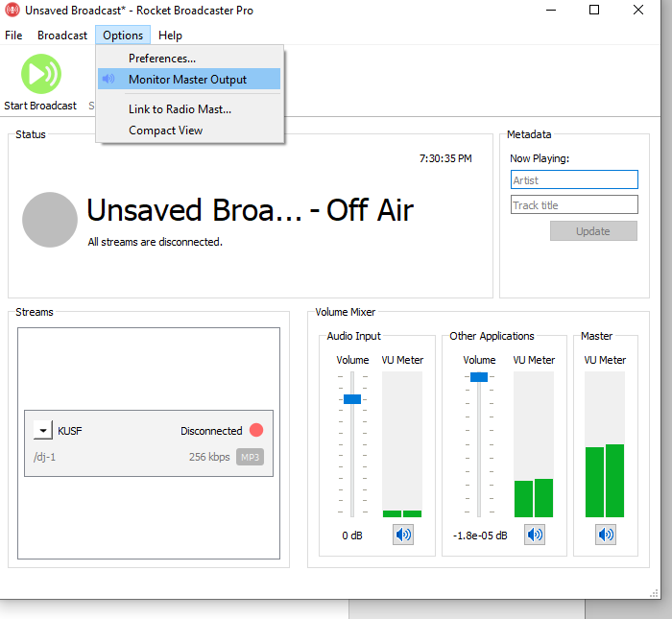Toggle the Audio Input monitor speaker button
672x619 pixels.
(403, 535)
